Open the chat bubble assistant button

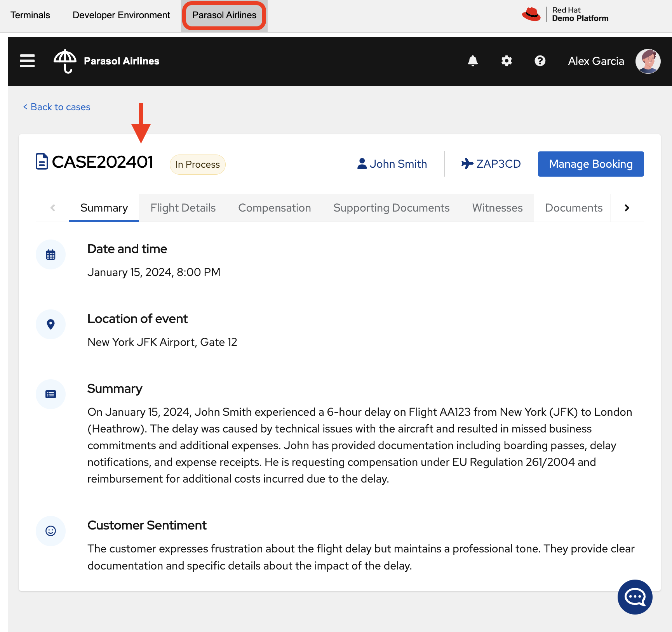tap(635, 597)
